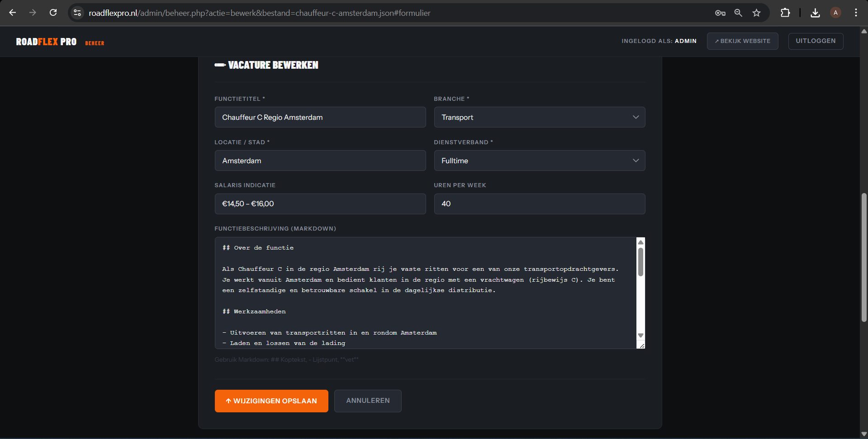Click the Markdown hint text below textarea

tap(286, 360)
